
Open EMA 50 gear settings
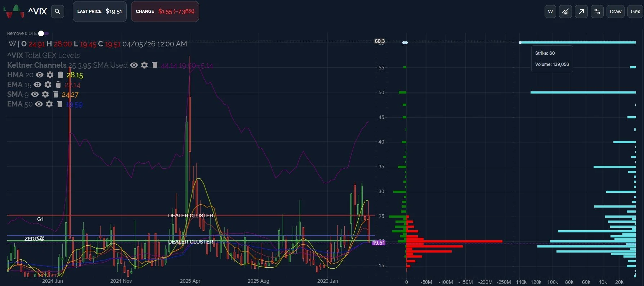pos(49,104)
